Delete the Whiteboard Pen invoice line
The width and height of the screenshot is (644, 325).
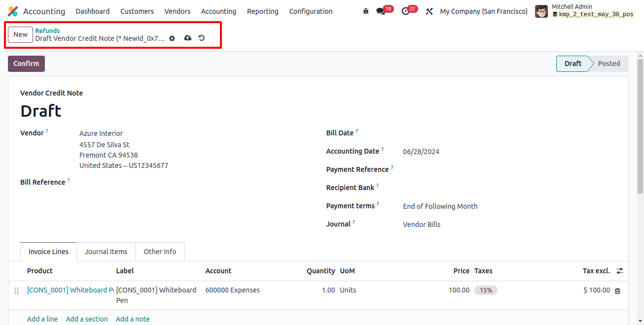pyautogui.click(x=617, y=291)
